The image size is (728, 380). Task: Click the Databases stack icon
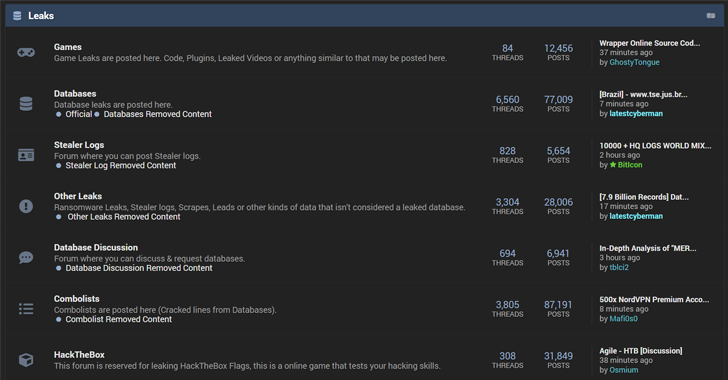point(26,104)
